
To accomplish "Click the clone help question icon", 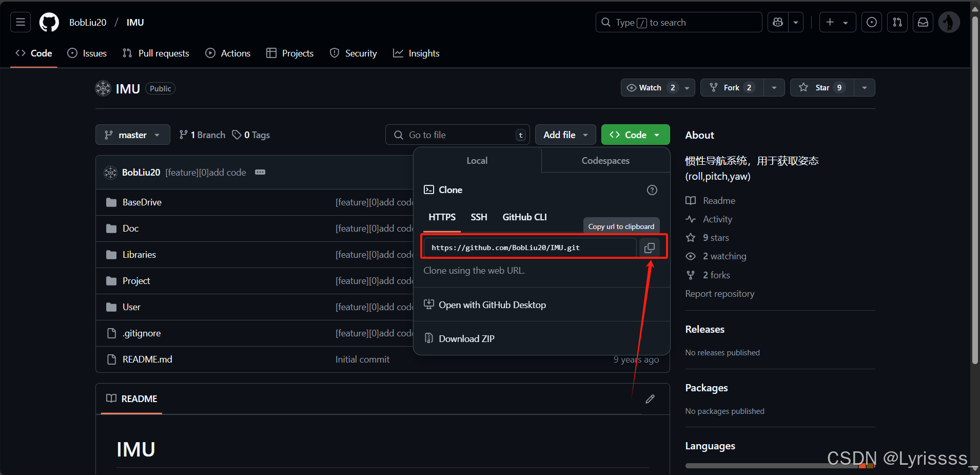I will coord(652,190).
